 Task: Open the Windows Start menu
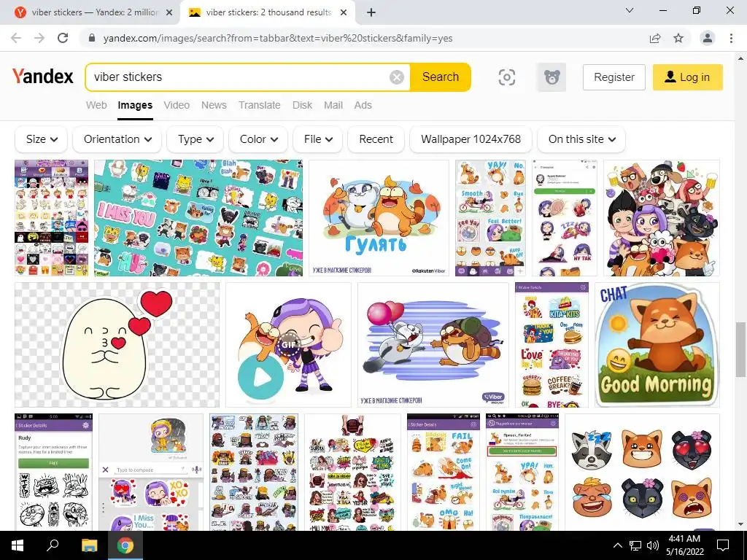click(x=18, y=545)
